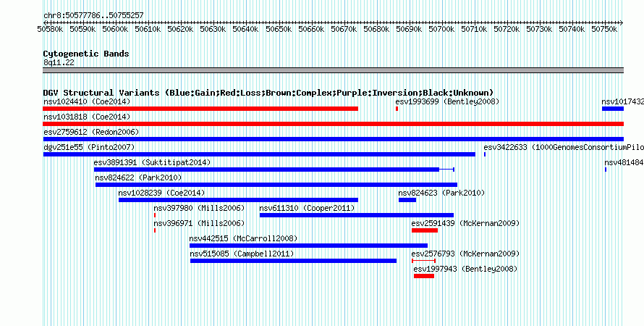Click the 50640k ruler position
This screenshot has height=326, width=644.
pyautogui.click(x=245, y=29)
